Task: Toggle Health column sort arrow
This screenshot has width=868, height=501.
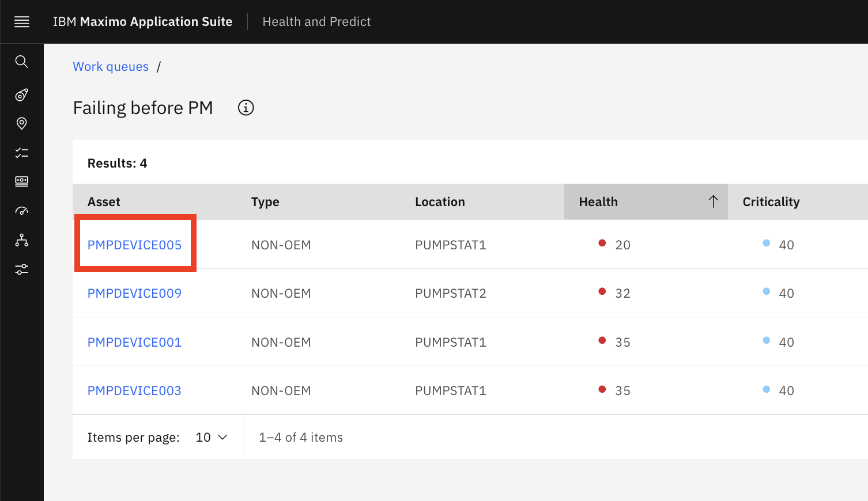Action: coord(713,202)
